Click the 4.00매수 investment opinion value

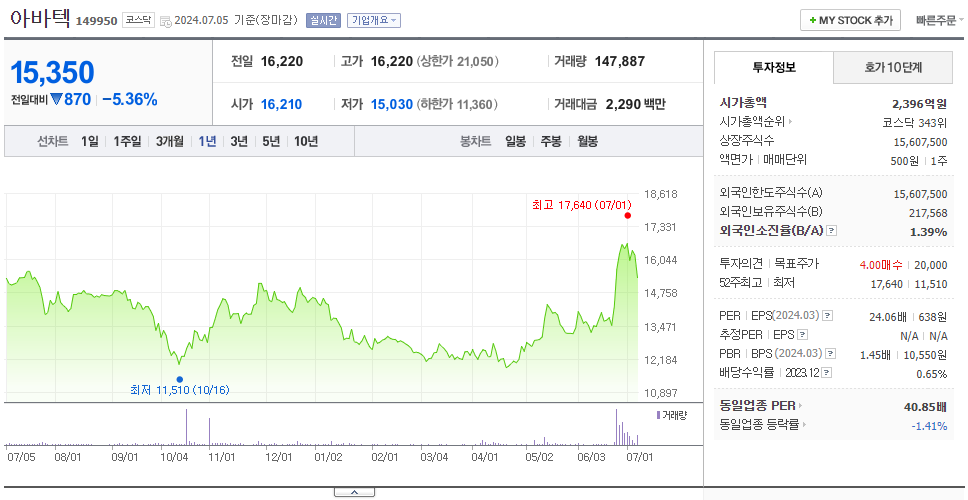coord(882,265)
